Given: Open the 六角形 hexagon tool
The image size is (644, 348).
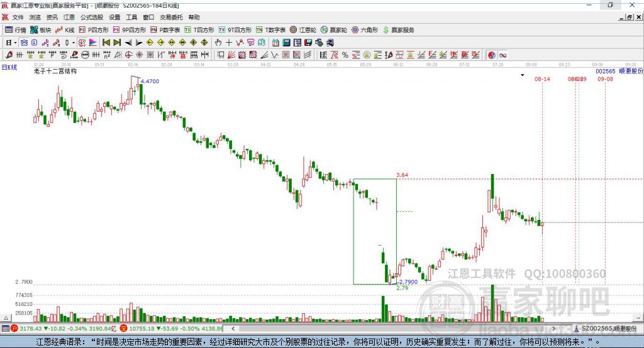Looking at the screenshot, I should 365,30.
